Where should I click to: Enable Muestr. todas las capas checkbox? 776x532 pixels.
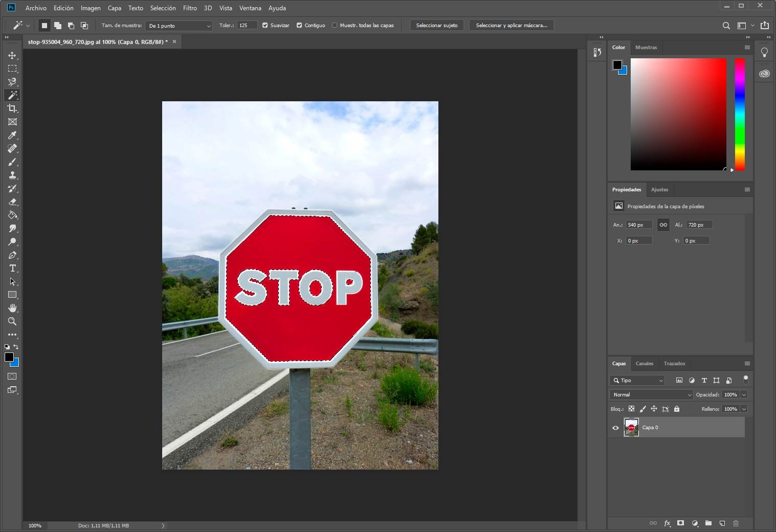coord(335,25)
